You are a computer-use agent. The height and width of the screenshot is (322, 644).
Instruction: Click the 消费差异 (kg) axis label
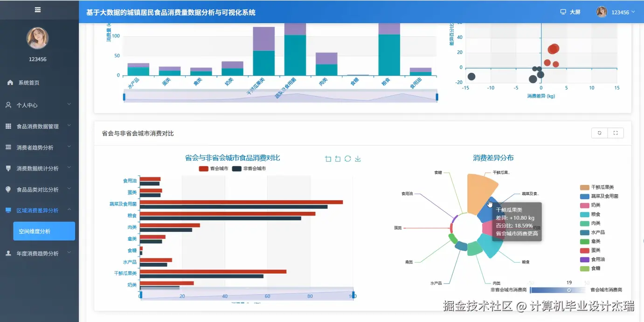pos(541,96)
